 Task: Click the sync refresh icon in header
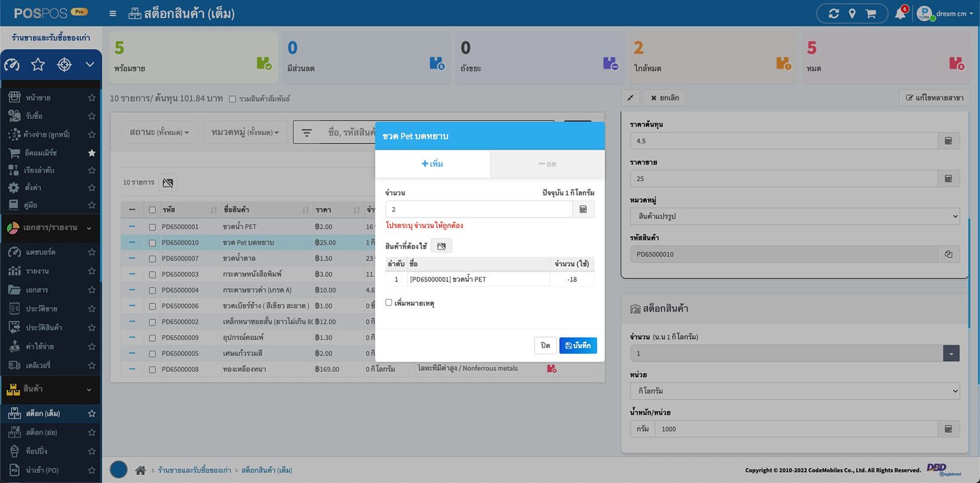(834, 13)
